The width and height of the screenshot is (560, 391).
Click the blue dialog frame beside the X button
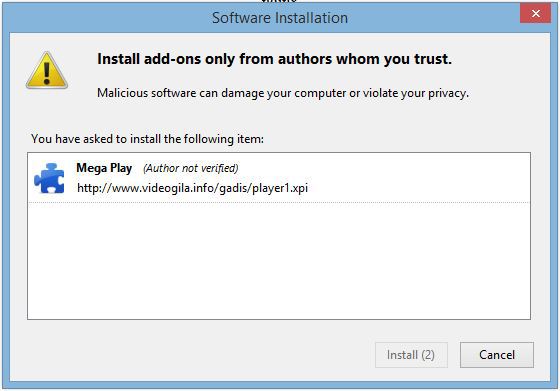[x=553, y=14]
